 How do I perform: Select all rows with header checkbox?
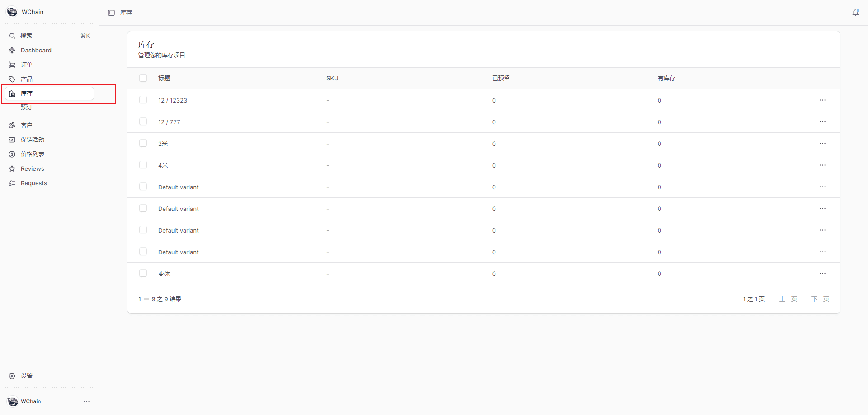[x=143, y=78]
